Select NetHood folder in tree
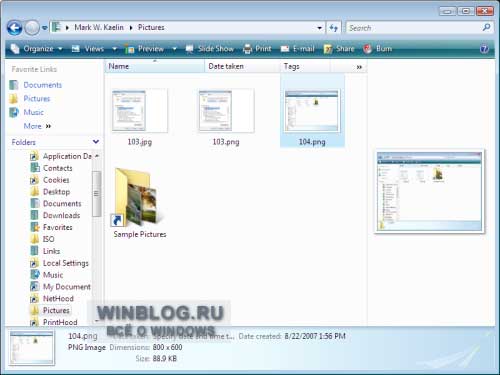Image resolution: width=500 pixels, height=375 pixels. 52,299
